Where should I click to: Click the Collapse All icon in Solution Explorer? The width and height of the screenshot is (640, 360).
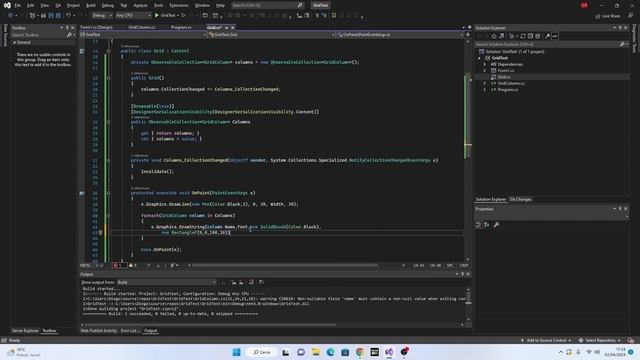(530, 36)
